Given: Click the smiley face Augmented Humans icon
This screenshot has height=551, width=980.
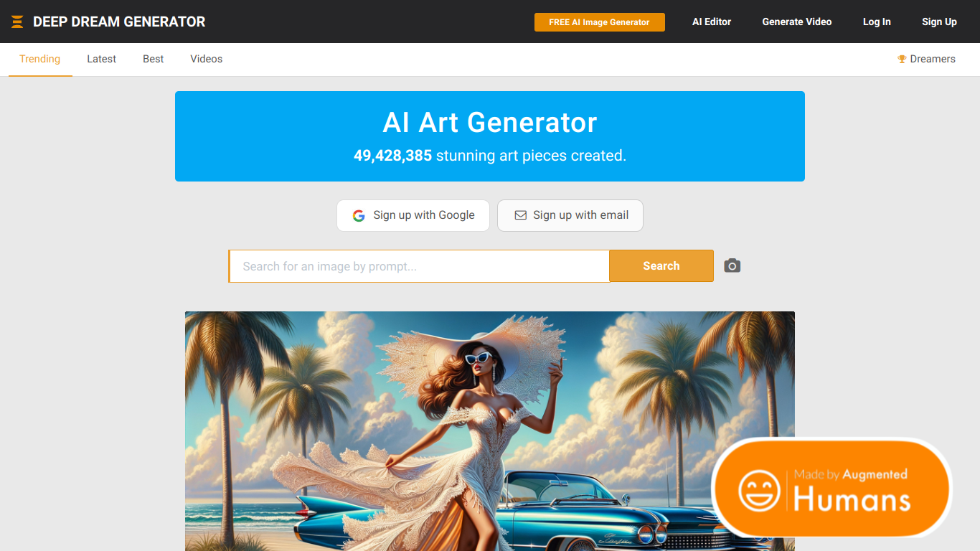Looking at the screenshot, I should pos(759,491).
